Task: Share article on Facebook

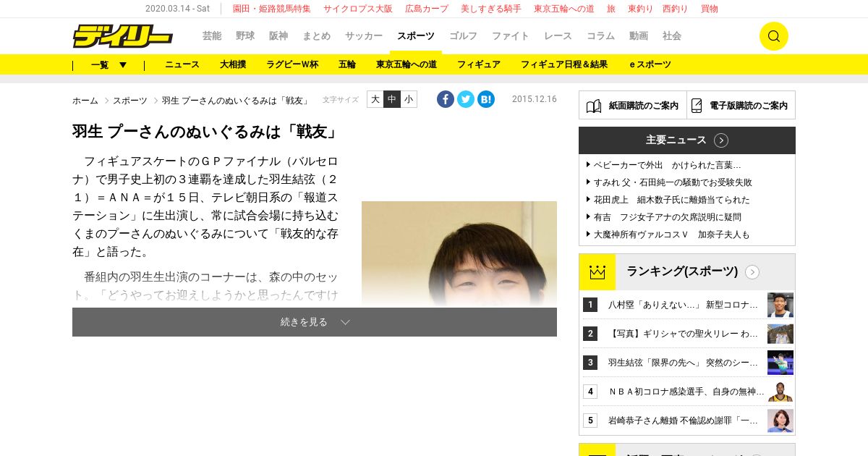Action: (446, 99)
